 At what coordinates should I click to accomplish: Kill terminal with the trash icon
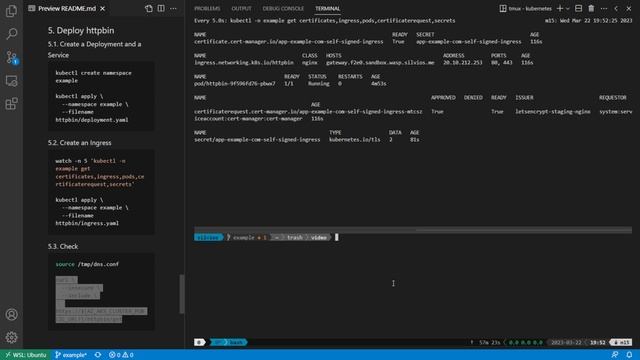(x=591, y=9)
